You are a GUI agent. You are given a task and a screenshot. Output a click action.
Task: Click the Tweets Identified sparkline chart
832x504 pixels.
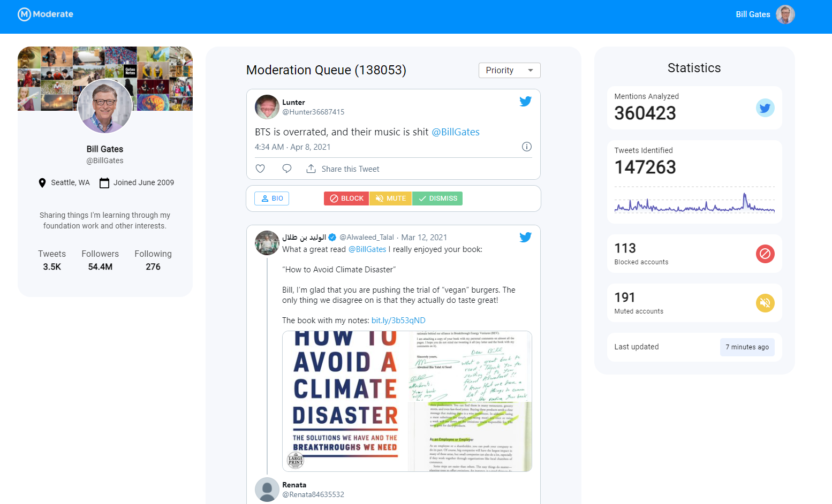[694, 200]
